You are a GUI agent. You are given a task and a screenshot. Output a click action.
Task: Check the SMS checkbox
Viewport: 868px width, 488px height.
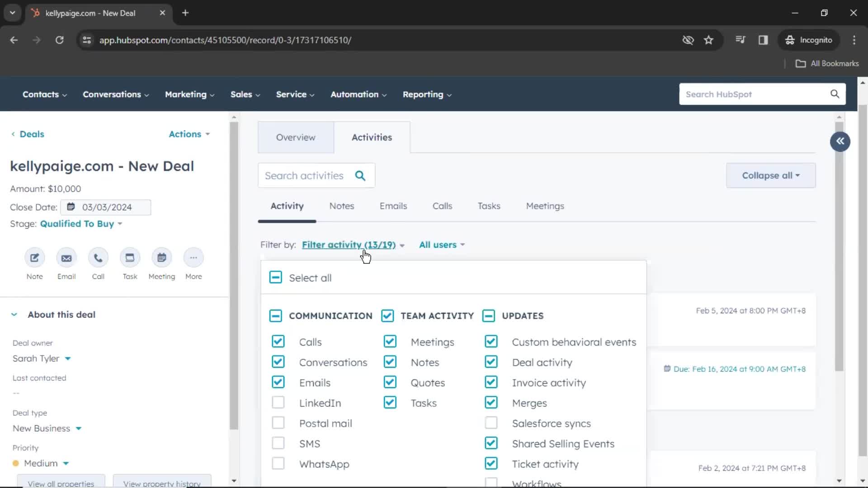[x=278, y=443]
